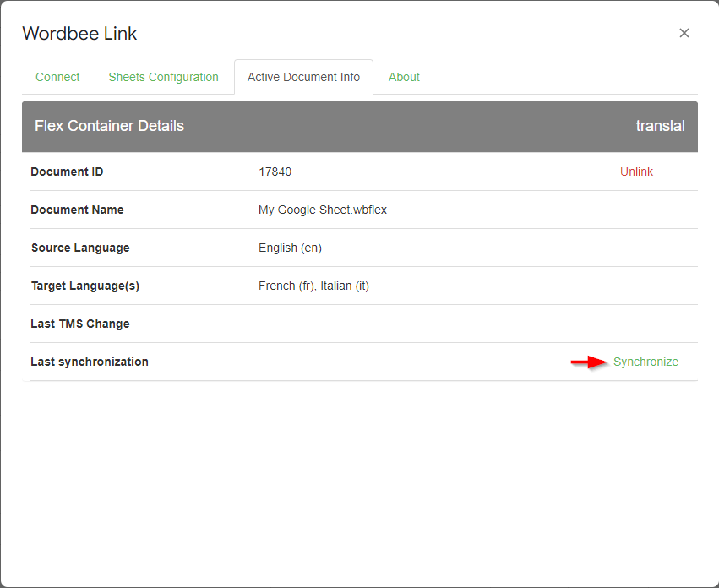The image size is (719, 588).
Task: Select the Active Document Info tab
Action: pyautogui.click(x=303, y=77)
